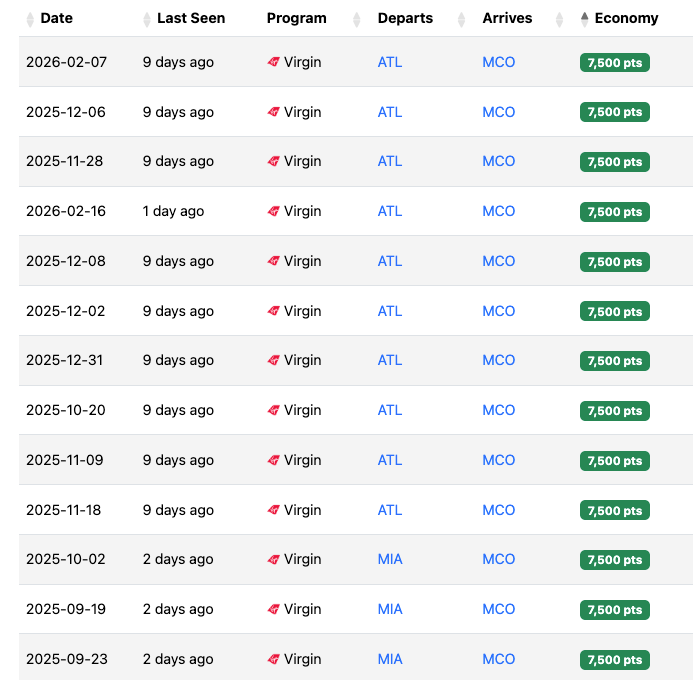Open ATL link in 2026-02-07 row
The width and height of the screenshot is (693, 680).
pos(390,62)
